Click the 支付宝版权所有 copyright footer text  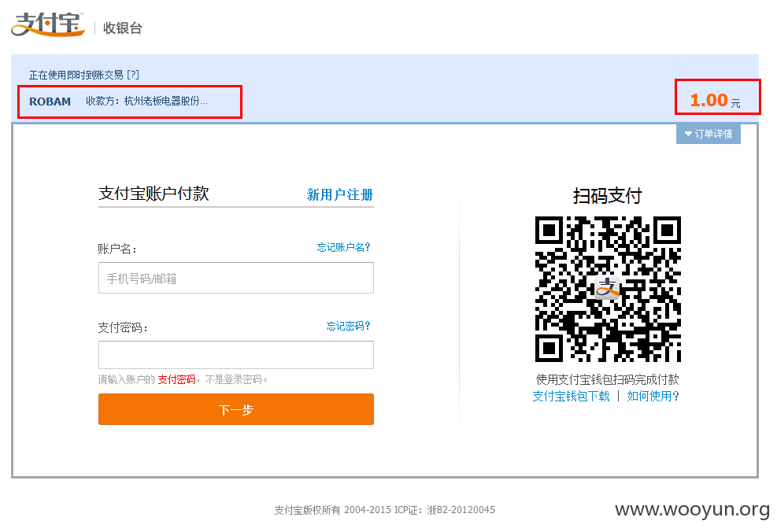coord(384,510)
